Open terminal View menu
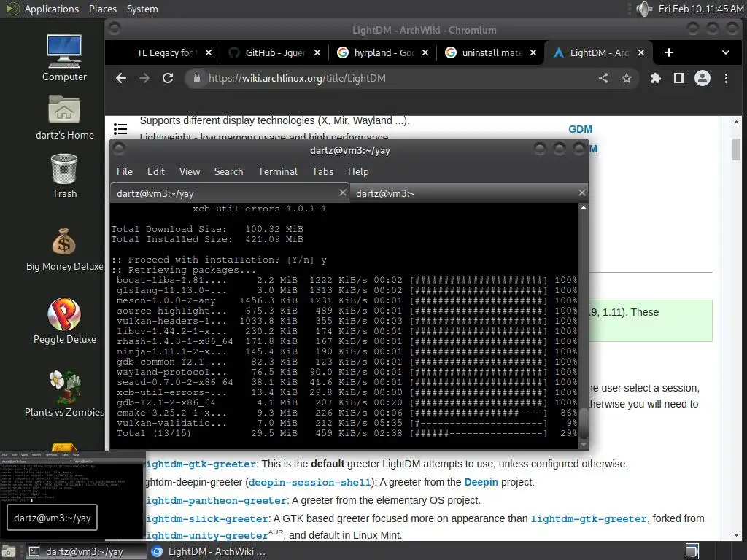 point(190,171)
